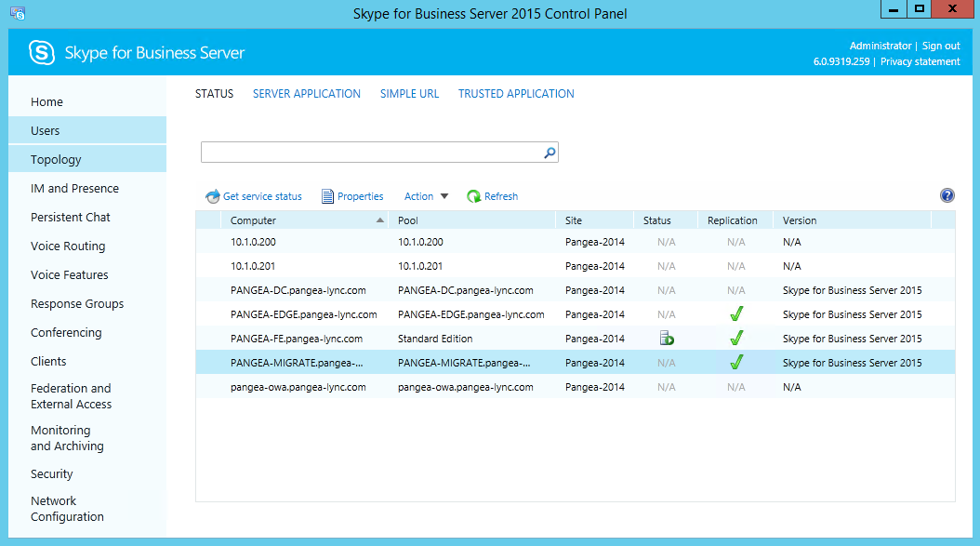The width and height of the screenshot is (980, 546).
Task: Click the replication checkmark for PANGEA-FE
Action: [736, 339]
